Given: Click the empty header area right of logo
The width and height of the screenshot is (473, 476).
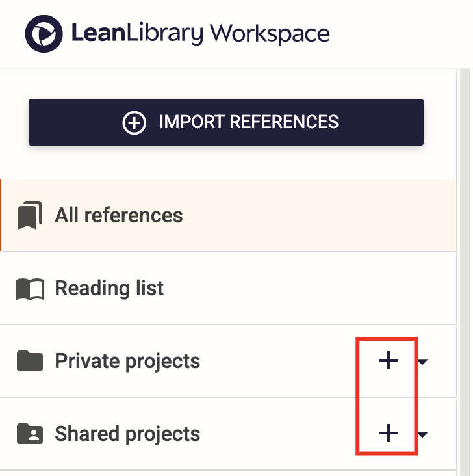Looking at the screenshot, I should tap(400, 34).
